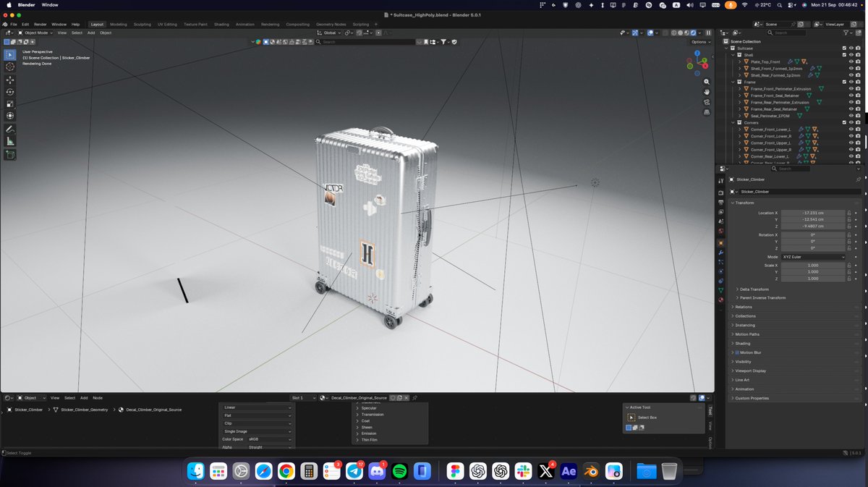Click the Location Z value field
The width and height of the screenshot is (868, 487).
(813, 226)
